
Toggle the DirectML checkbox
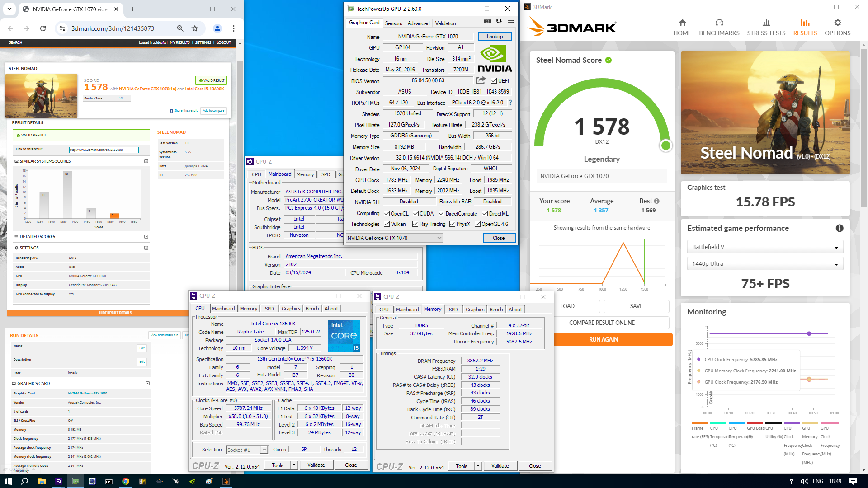485,214
